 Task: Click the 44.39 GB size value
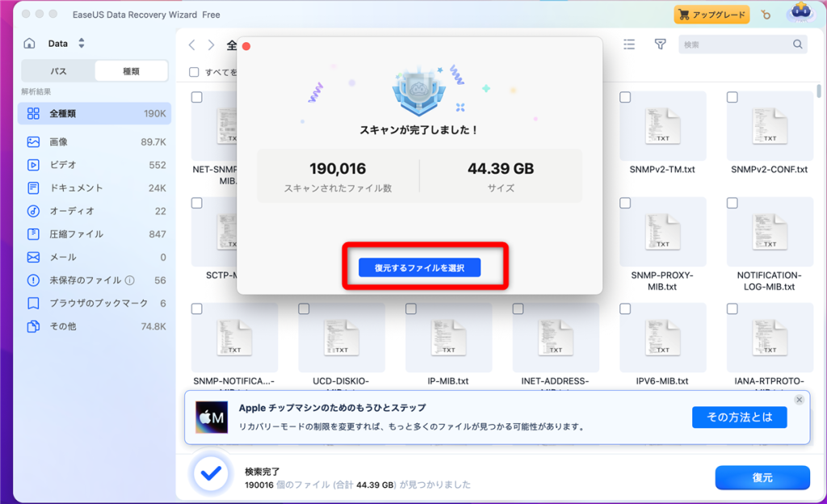click(501, 169)
